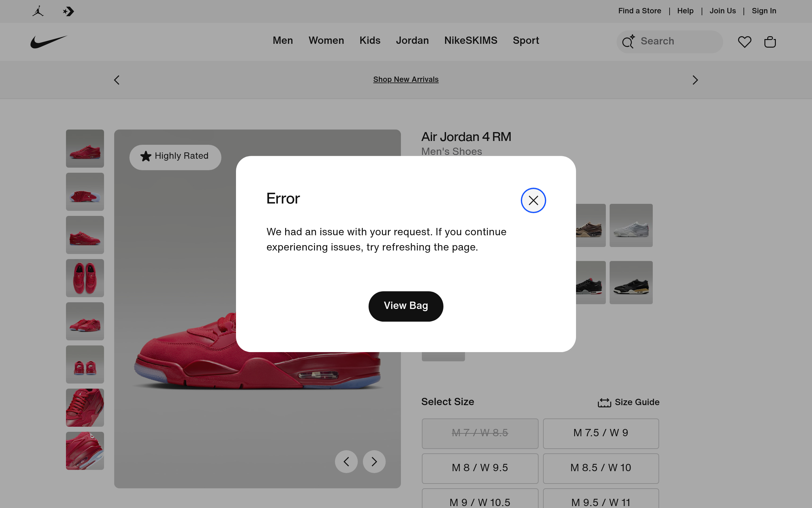Select size M 9.5 / W 11
The image size is (812, 508).
coord(601,498)
